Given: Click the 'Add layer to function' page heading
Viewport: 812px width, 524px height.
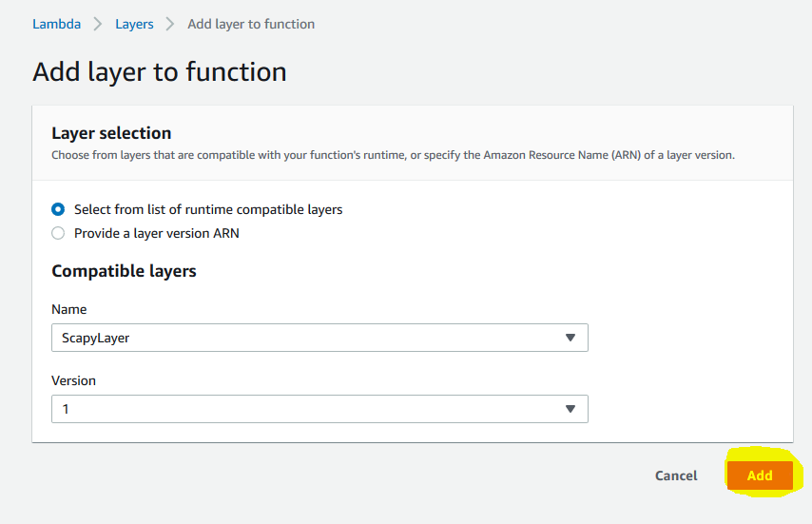Looking at the screenshot, I should (x=160, y=72).
